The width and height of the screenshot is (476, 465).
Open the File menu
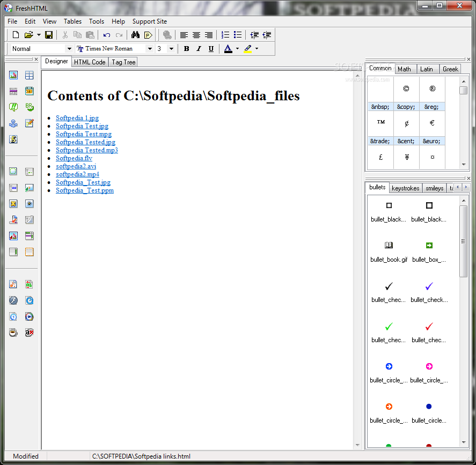(12, 21)
